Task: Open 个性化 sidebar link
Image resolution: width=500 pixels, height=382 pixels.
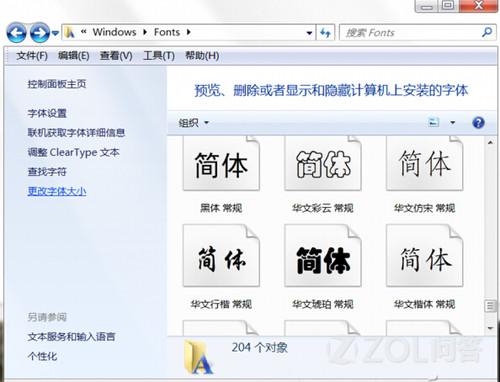Action: click(x=42, y=356)
